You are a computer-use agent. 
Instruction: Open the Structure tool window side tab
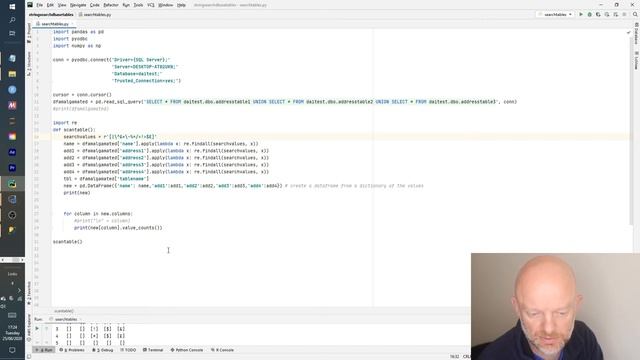29,63
